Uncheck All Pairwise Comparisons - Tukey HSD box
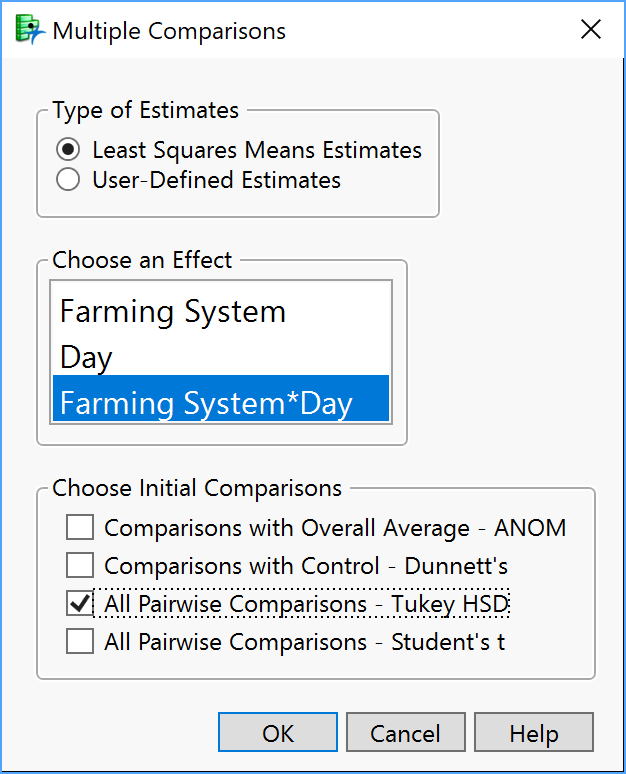The image size is (626, 774). [x=80, y=603]
